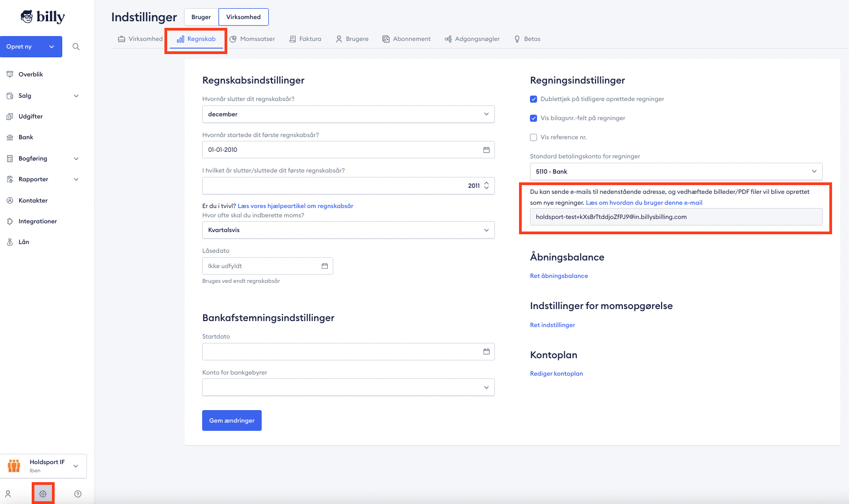This screenshot has height=504, width=849.
Task: Open the help icon at bottom
Action: (x=77, y=493)
